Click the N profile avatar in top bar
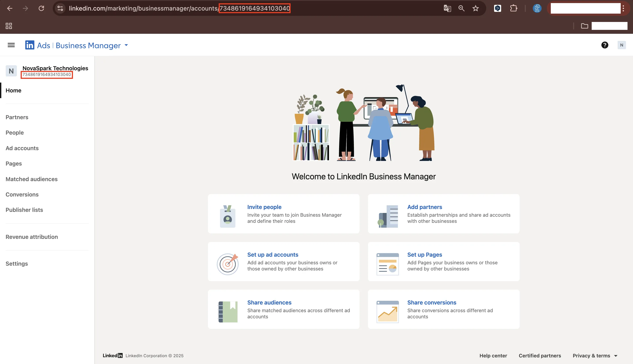Image resolution: width=633 pixels, height=364 pixels. [x=622, y=45]
